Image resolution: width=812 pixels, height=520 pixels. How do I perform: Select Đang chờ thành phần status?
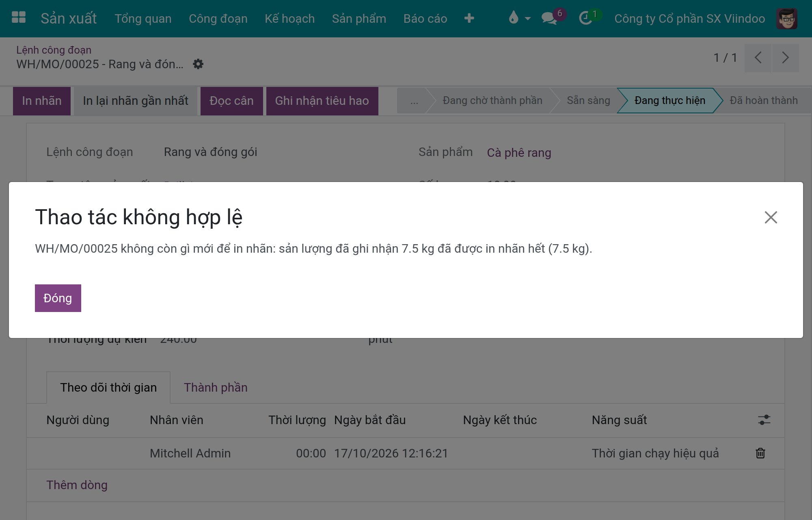492,101
